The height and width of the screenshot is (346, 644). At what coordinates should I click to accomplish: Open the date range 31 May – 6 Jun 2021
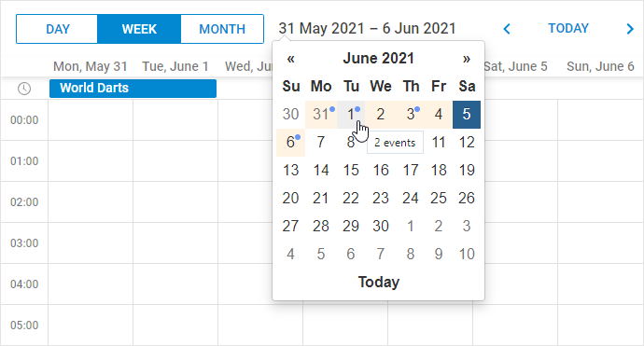point(367,28)
